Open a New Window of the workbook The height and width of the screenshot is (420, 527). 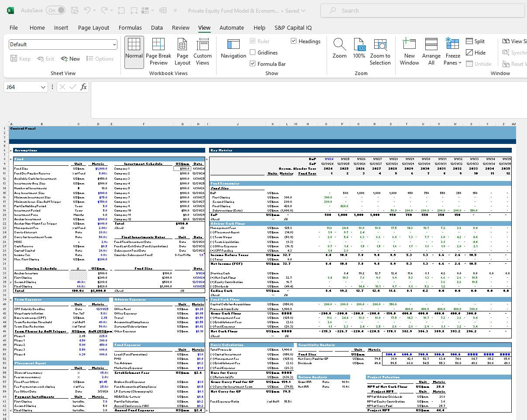[x=409, y=51]
